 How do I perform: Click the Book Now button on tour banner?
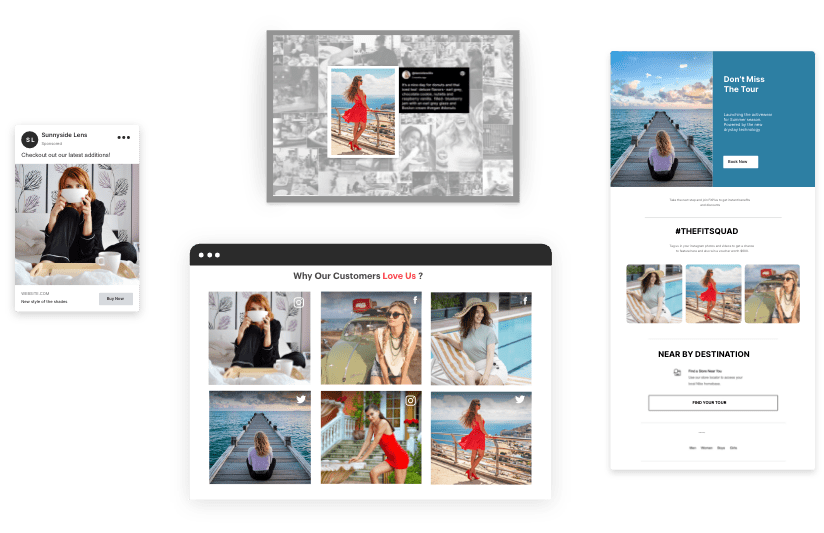click(740, 162)
